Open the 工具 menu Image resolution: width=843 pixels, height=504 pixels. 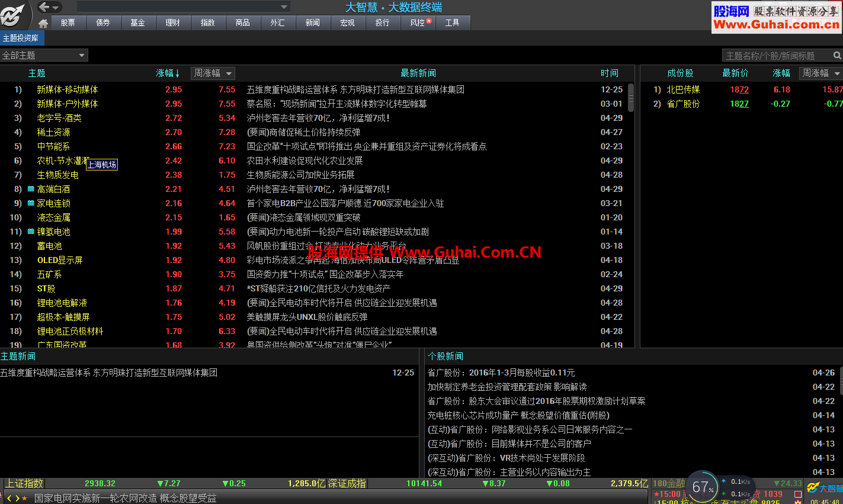453,23
